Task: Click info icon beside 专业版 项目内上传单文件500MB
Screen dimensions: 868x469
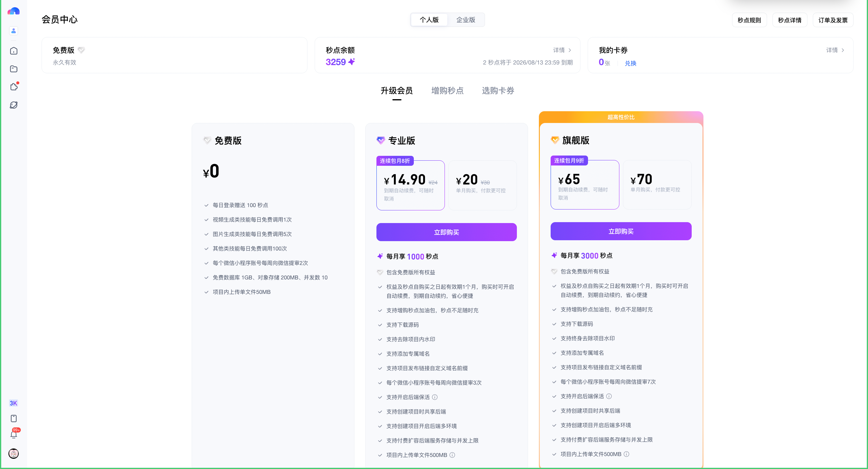Action: [452, 455]
